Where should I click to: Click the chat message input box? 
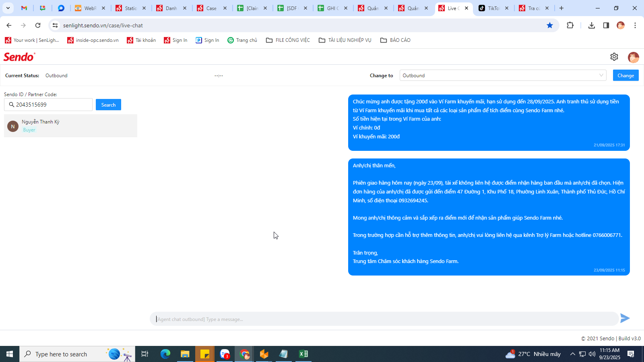tap(384, 319)
